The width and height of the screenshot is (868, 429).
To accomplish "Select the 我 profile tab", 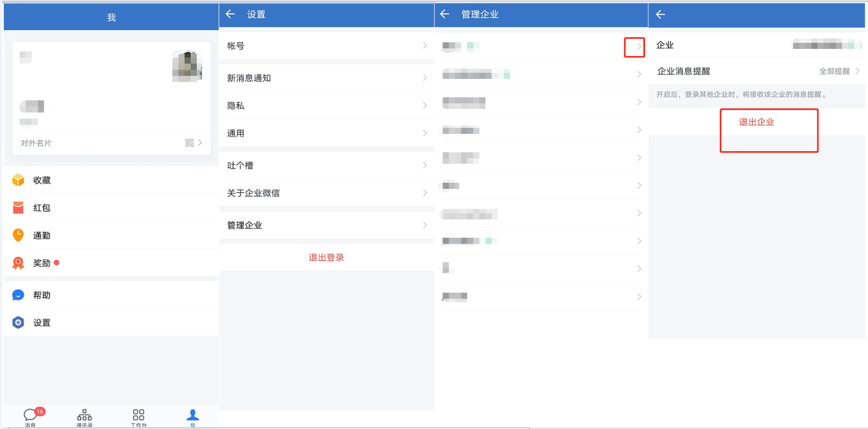I will pos(192,417).
